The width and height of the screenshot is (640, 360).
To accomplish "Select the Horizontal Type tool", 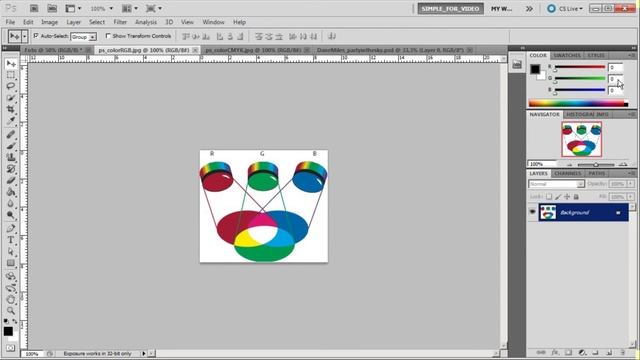I will (x=11, y=240).
